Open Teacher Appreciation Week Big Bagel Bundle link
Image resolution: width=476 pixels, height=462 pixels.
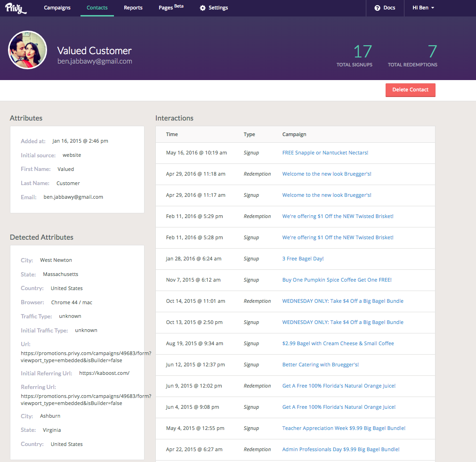coord(344,428)
